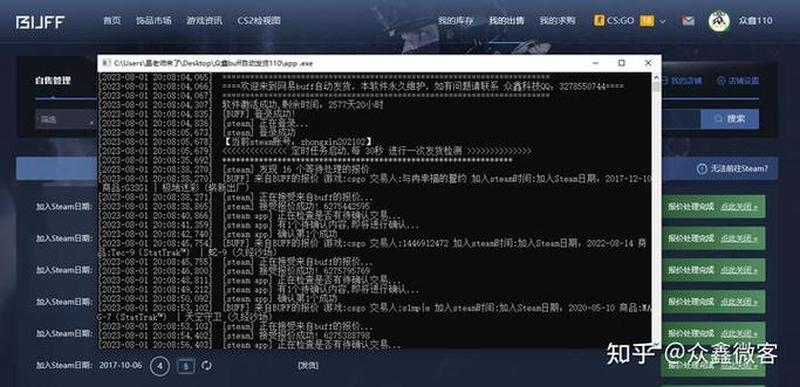800x387 pixels.
Task: Expand the 筛选 filter dropdown
Action: [x=66, y=120]
